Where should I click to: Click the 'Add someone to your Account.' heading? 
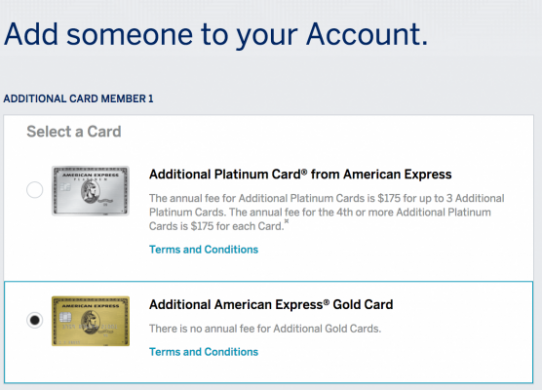[216, 35]
